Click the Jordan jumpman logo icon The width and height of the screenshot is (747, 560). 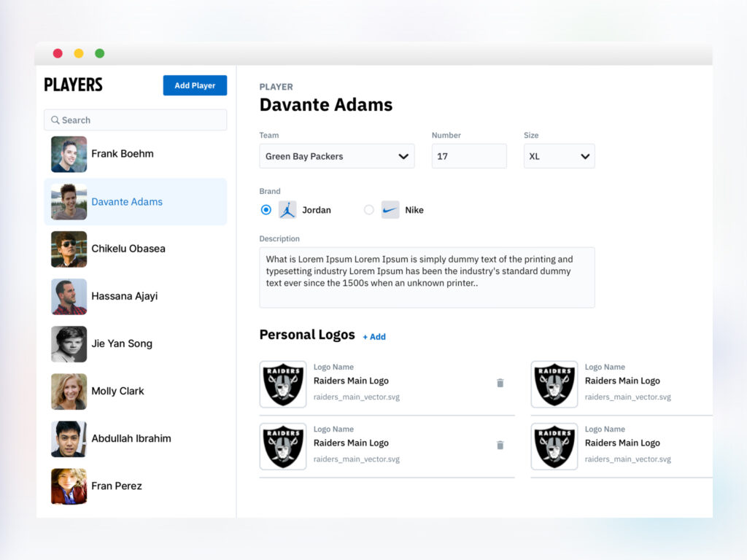click(x=287, y=210)
